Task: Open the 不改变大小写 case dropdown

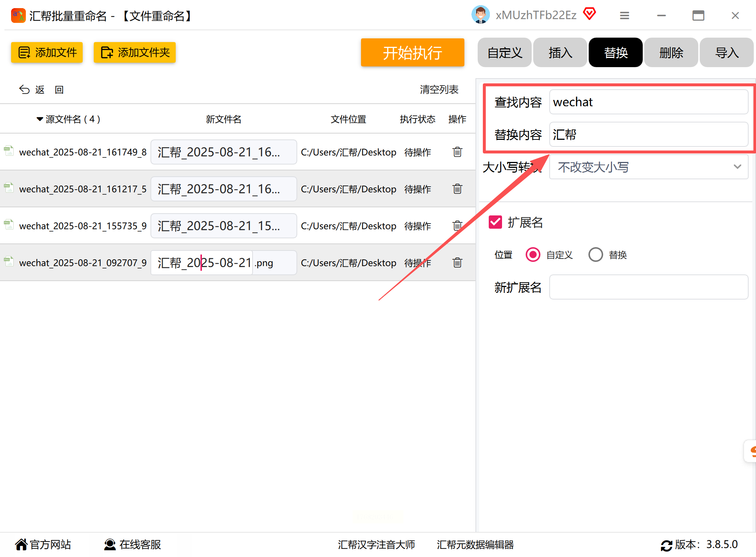Action: click(649, 167)
